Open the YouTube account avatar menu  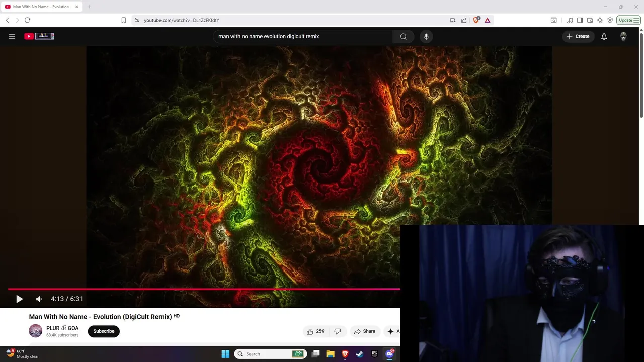pyautogui.click(x=623, y=36)
